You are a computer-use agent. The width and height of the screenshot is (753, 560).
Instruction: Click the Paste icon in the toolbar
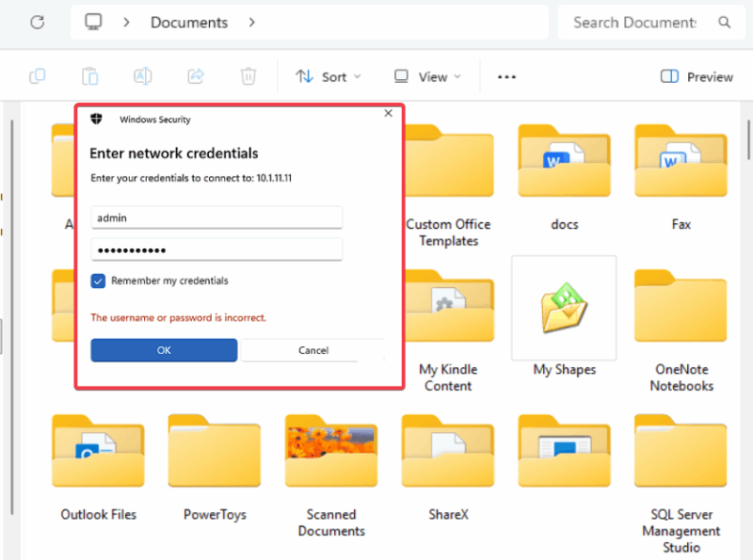point(90,76)
